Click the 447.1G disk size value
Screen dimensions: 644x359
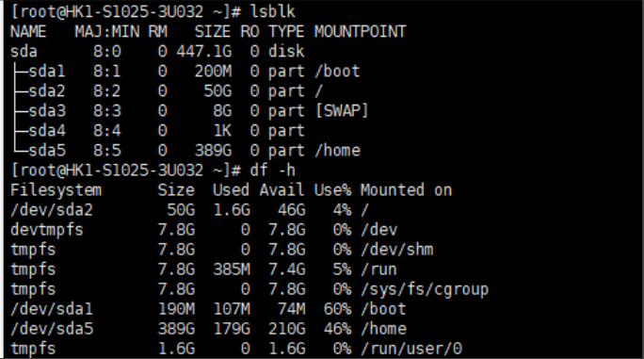coord(204,52)
